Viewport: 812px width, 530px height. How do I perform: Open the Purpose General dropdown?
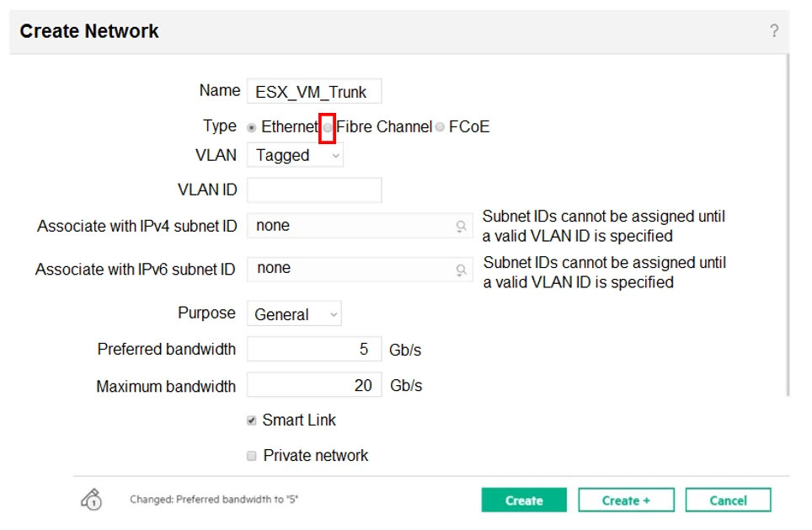[294, 314]
